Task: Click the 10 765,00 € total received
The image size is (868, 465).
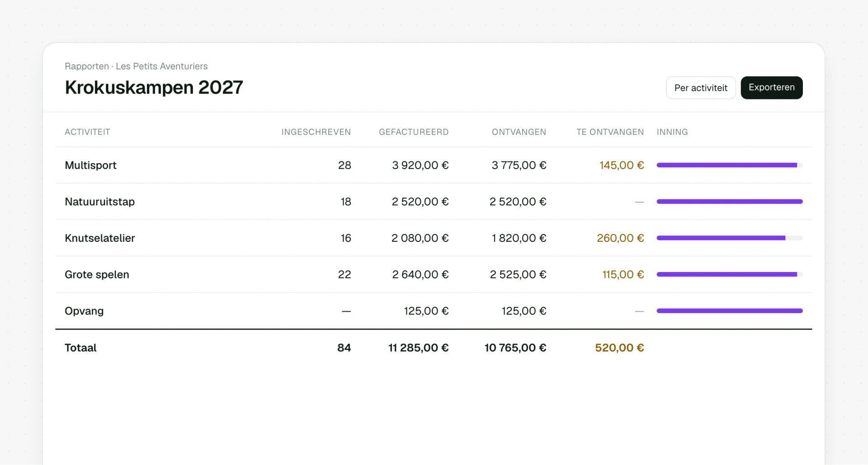Action: point(515,348)
